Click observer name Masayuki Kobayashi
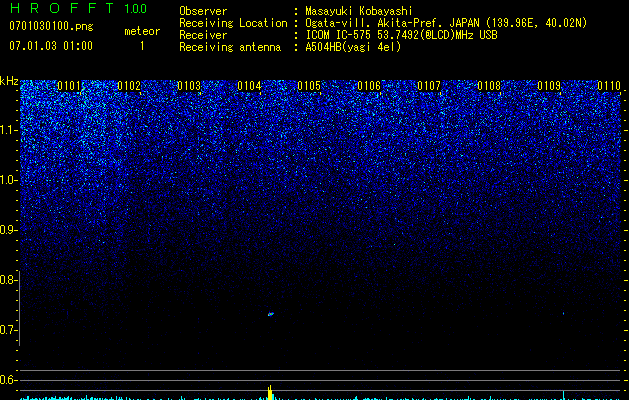Viewport: 629px width, 400px height. pos(359,11)
